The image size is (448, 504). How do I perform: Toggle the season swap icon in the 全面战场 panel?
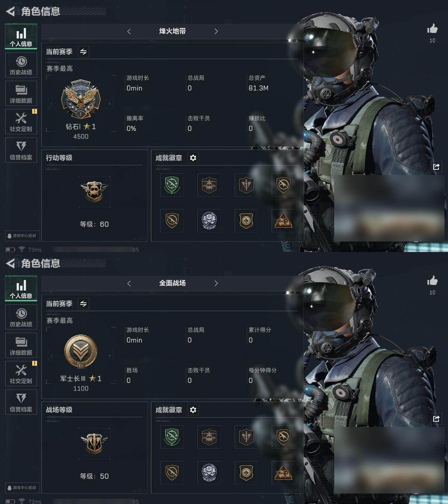(83, 304)
